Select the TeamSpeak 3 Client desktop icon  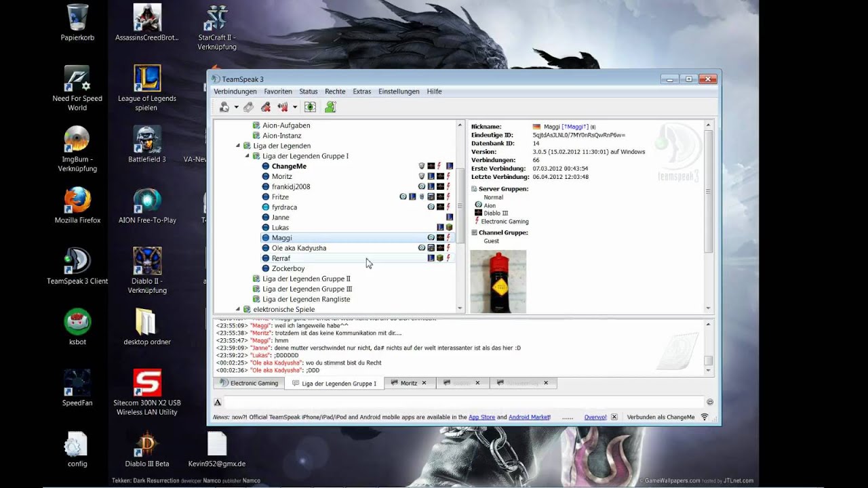pos(77,266)
